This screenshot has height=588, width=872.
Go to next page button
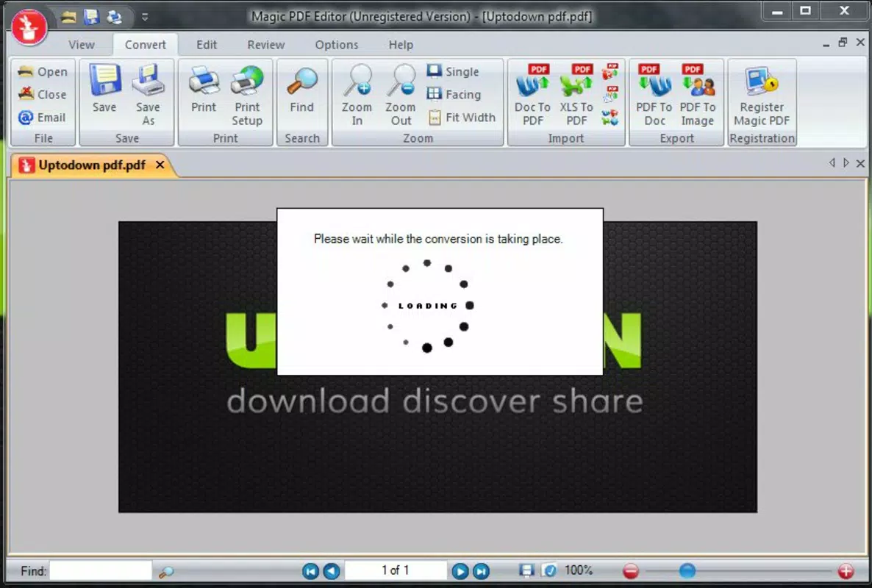coord(460,571)
